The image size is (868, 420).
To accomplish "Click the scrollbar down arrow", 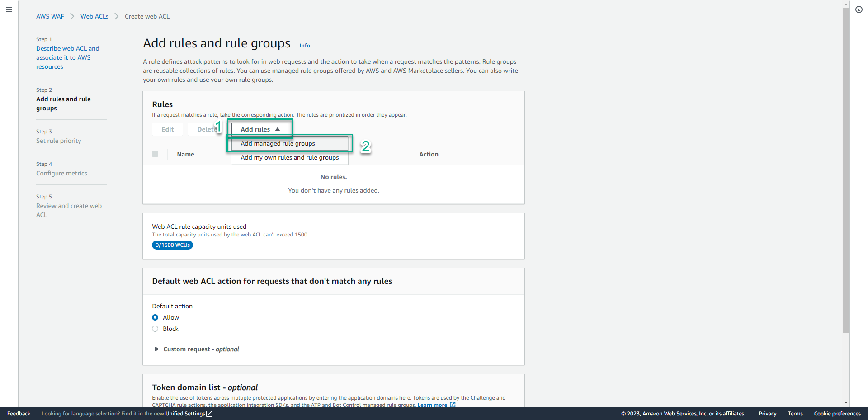I will [846, 403].
